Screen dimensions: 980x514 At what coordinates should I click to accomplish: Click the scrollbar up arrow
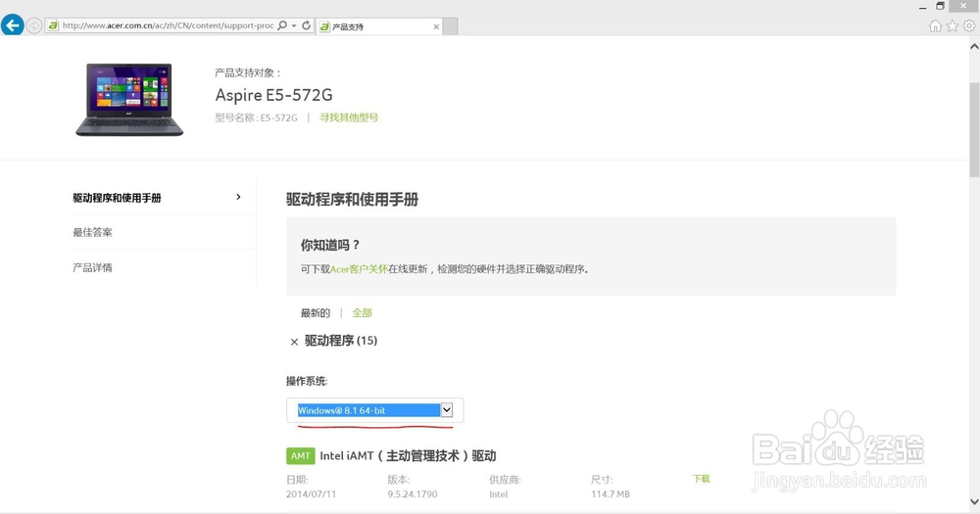974,46
